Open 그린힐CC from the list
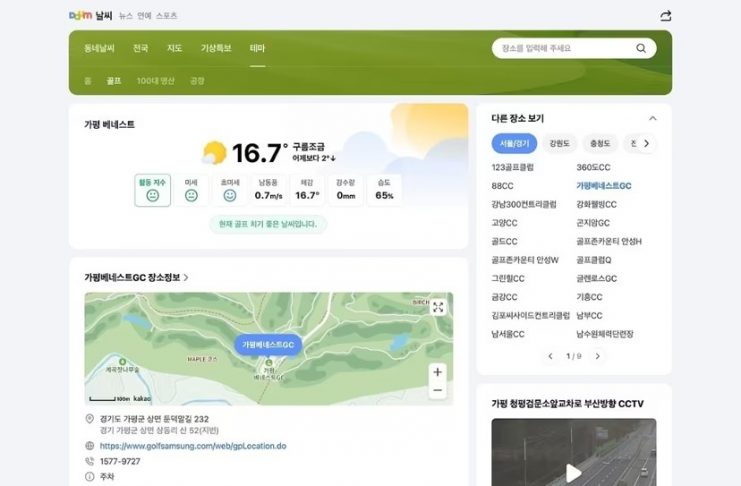This screenshot has height=486, width=741. (508, 278)
